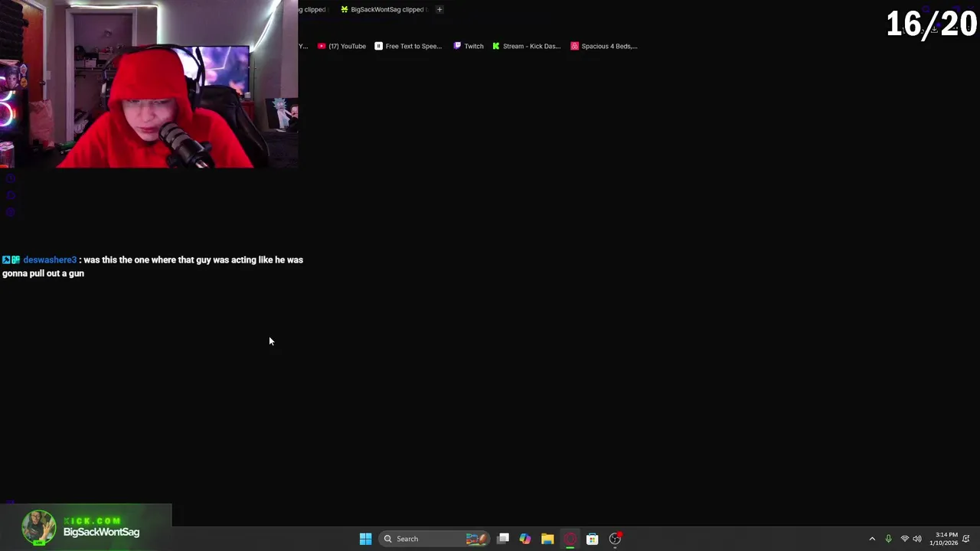This screenshot has height=551, width=980.
Task: Open the (17) YouTube bookmark
Action: [x=341, y=46]
